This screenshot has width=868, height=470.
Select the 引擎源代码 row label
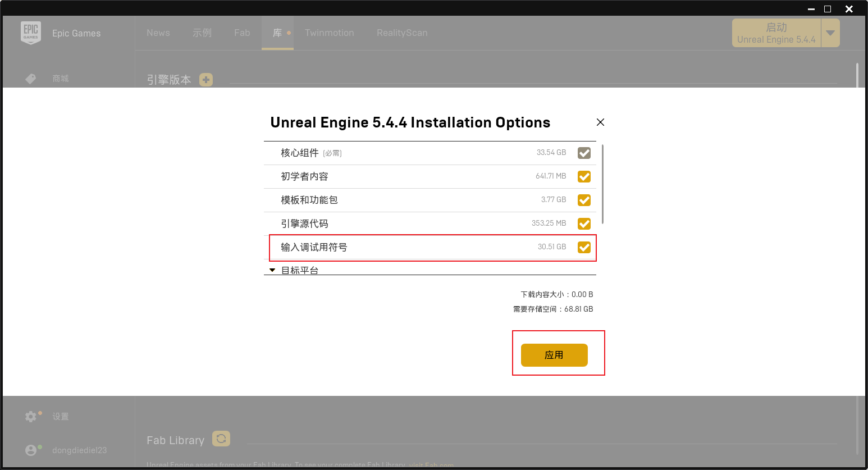tap(304, 223)
